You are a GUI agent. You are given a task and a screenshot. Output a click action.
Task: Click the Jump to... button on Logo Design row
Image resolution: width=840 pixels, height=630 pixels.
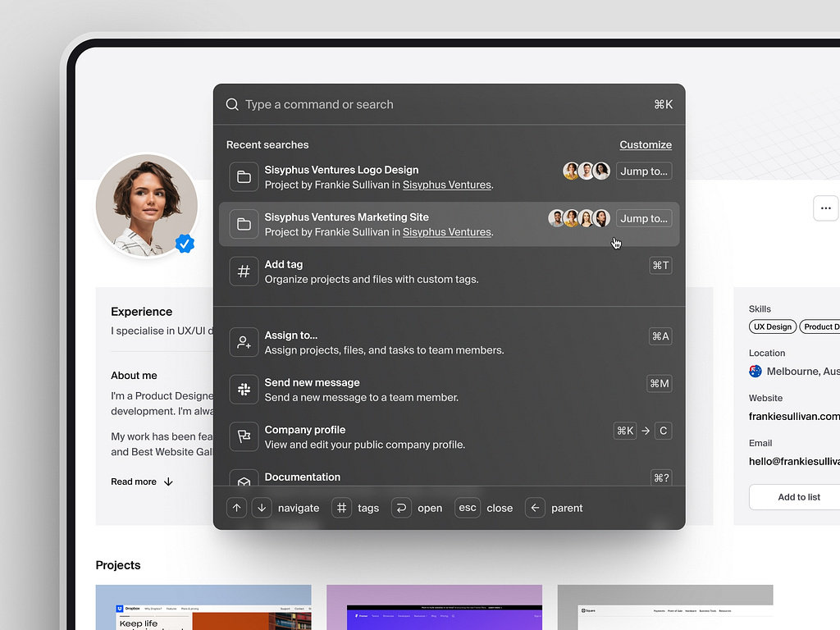644,171
